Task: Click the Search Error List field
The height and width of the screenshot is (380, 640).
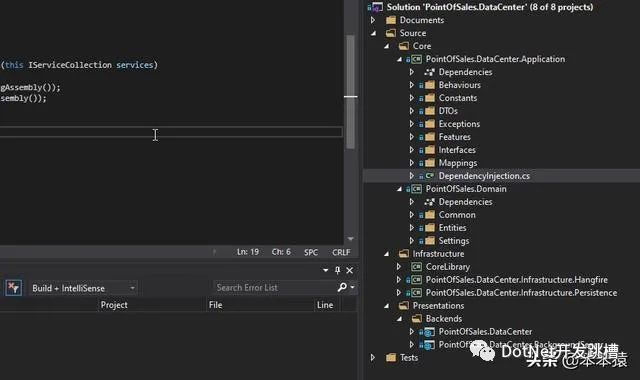Action: click(274, 287)
